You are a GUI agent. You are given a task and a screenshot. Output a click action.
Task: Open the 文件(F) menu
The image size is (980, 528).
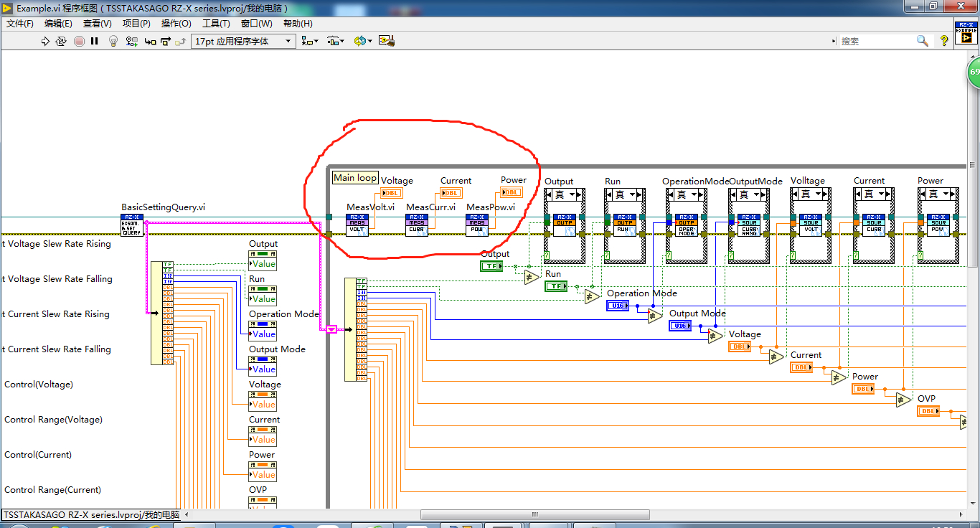coord(20,24)
